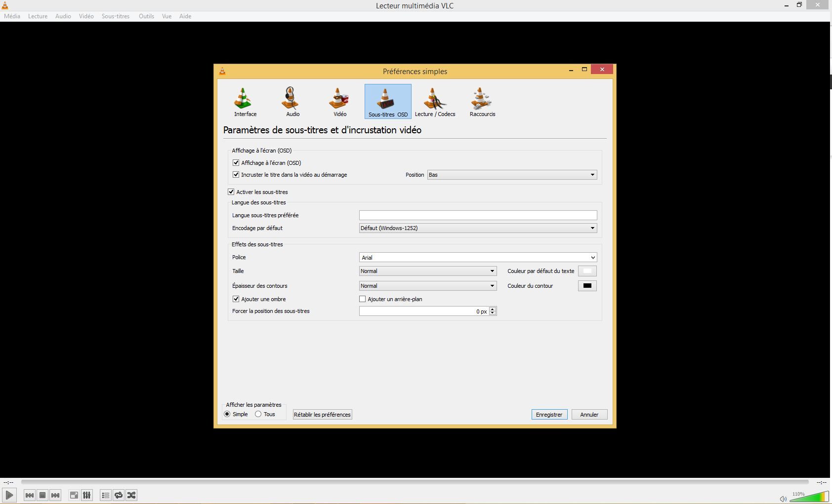This screenshot has height=504, width=832.
Task: Open the Position dropdown showing Bas
Action: coord(512,175)
